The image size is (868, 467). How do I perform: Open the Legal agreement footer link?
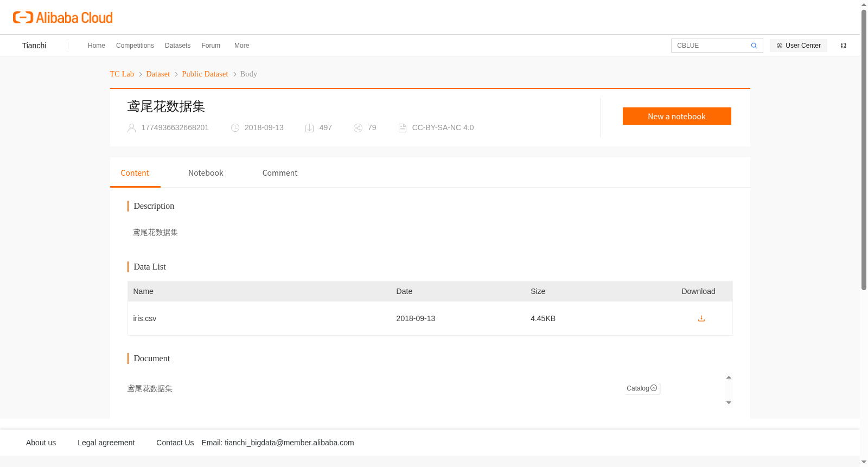coord(106,443)
